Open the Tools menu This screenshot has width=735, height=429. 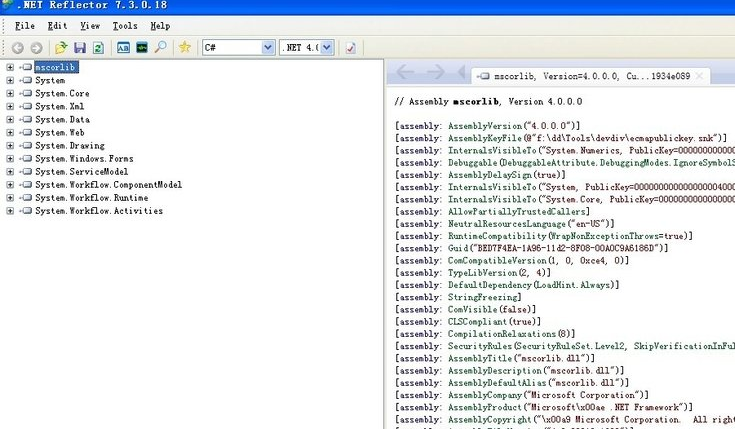(125, 26)
